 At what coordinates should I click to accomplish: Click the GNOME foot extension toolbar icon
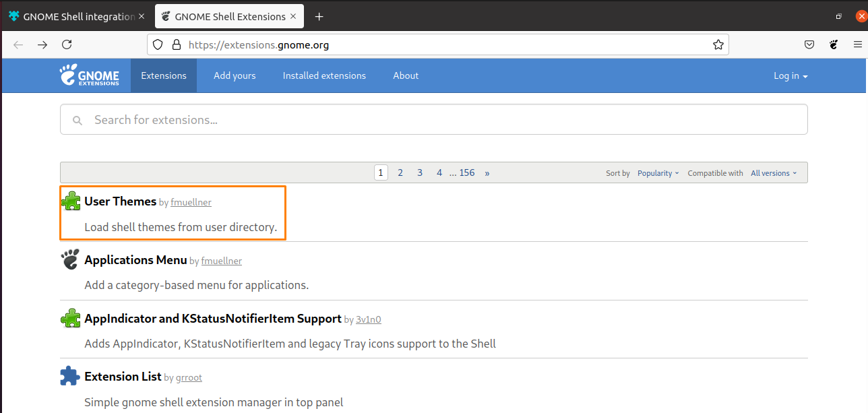click(x=834, y=45)
